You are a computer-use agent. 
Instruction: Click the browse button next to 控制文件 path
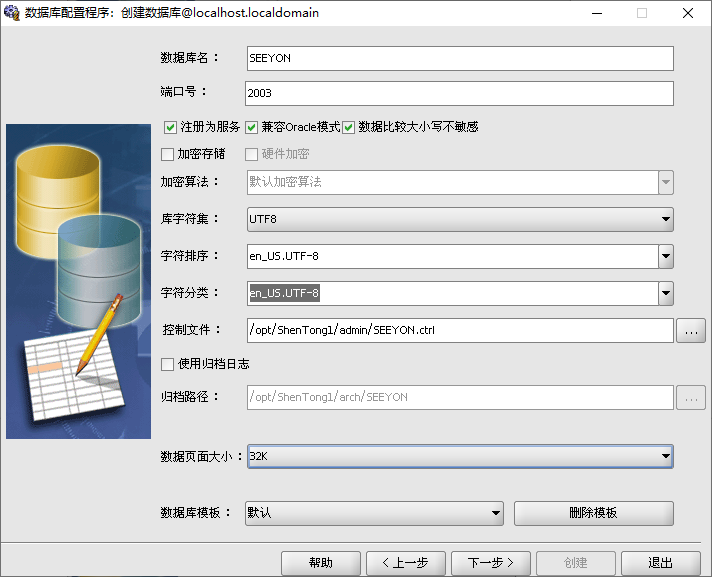point(691,331)
